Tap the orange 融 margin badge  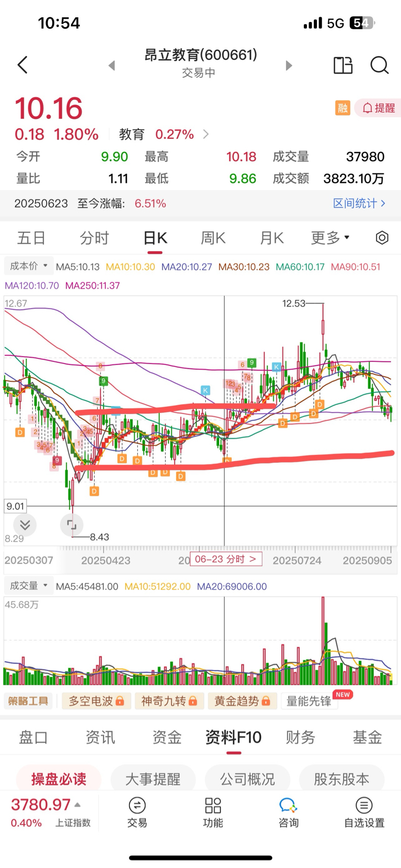pos(343,108)
